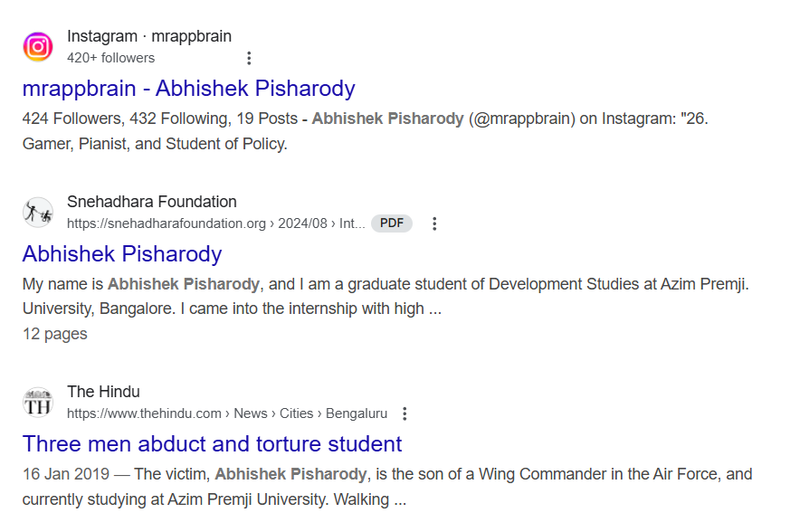The height and width of the screenshot is (532, 790).
Task: Open more options for Instagram result
Action: [249, 58]
